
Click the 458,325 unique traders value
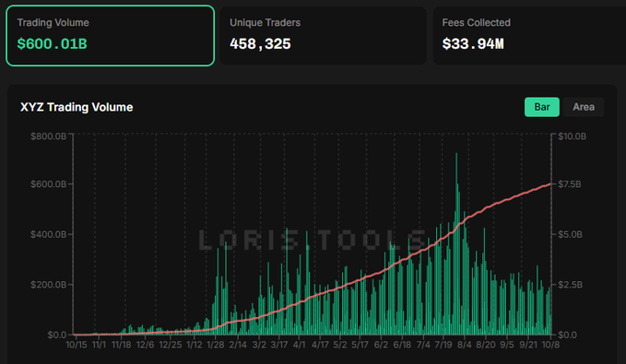click(260, 44)
